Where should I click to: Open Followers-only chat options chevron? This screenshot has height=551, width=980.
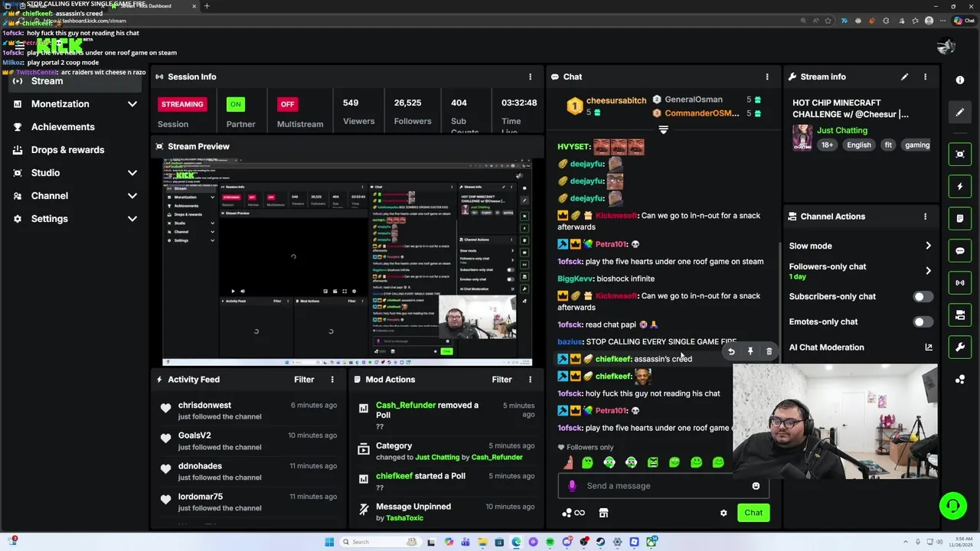[928, 271]
